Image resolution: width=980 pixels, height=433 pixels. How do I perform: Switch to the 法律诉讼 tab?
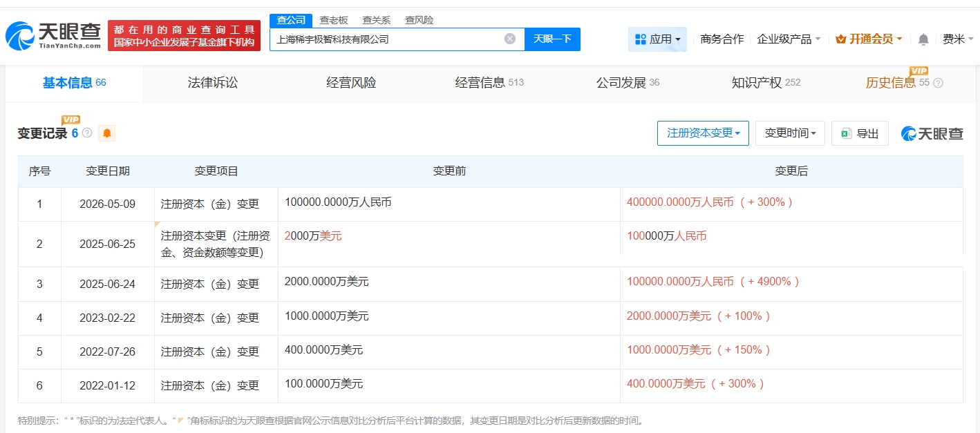pos(213,83)
